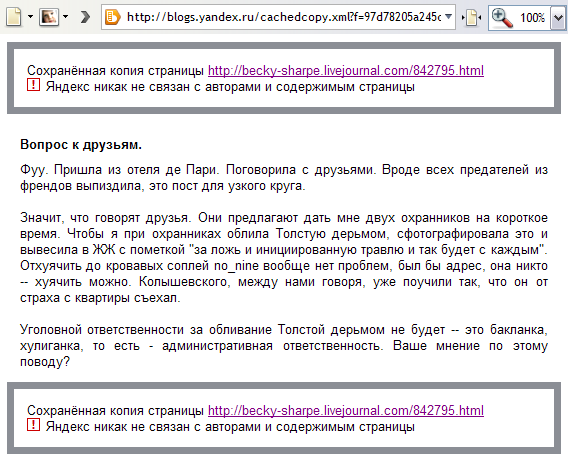Image resolution: width=568 pixels, height=462 pixels.
Task: Click the gray chevron forward arrow
Action: [85, 17]
